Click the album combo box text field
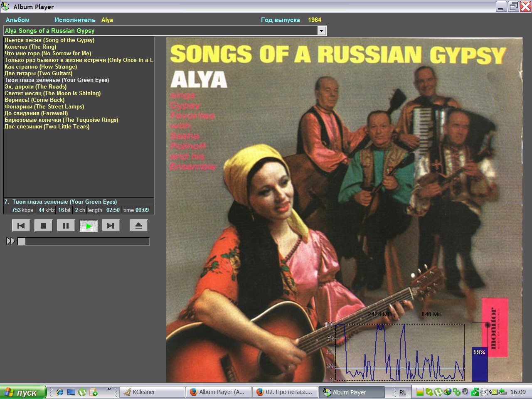 tap(160, 31)
